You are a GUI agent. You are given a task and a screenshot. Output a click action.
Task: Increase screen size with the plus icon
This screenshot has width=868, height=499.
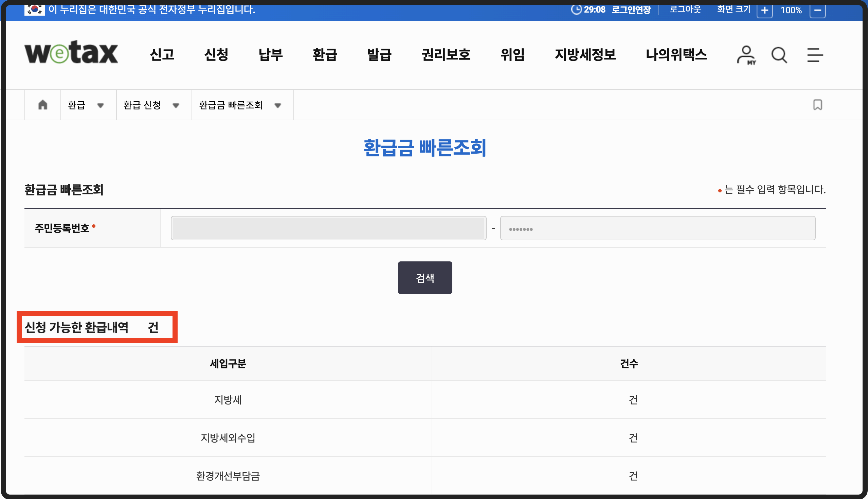[x=765, y=11]
